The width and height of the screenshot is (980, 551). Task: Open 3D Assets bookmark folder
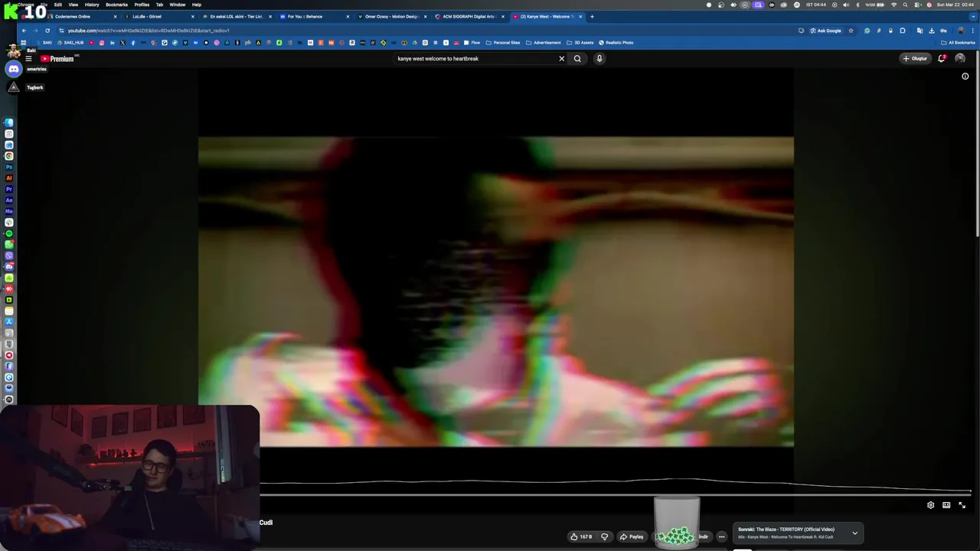pos(580,42)
